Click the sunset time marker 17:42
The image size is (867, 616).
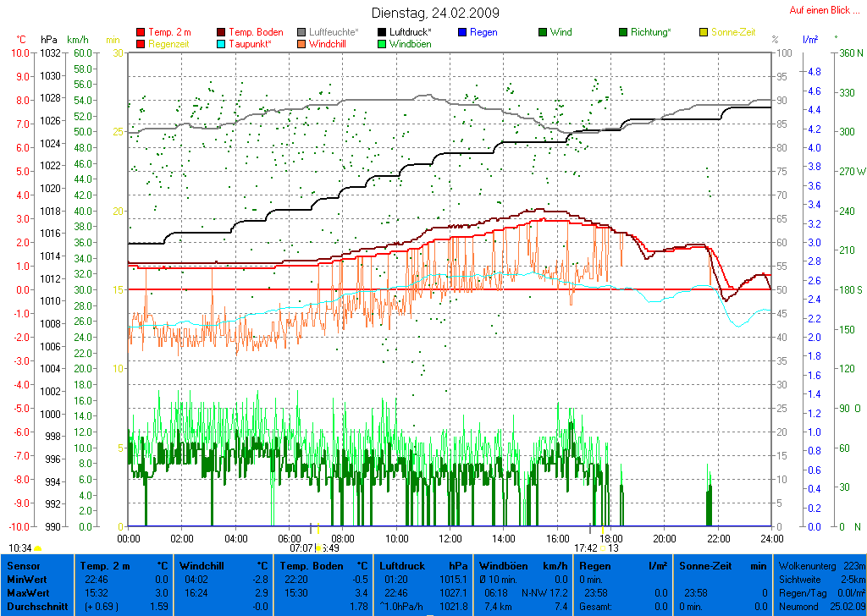(586, 548)
